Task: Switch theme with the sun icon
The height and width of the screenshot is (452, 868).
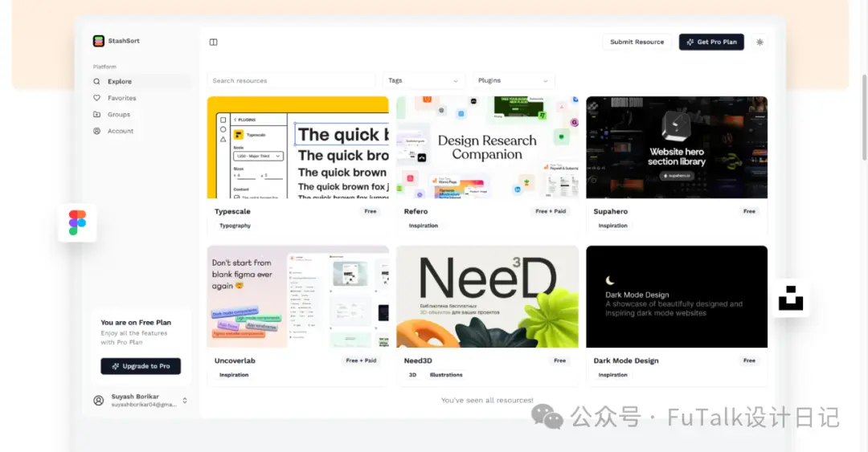Action: point(759,42)
